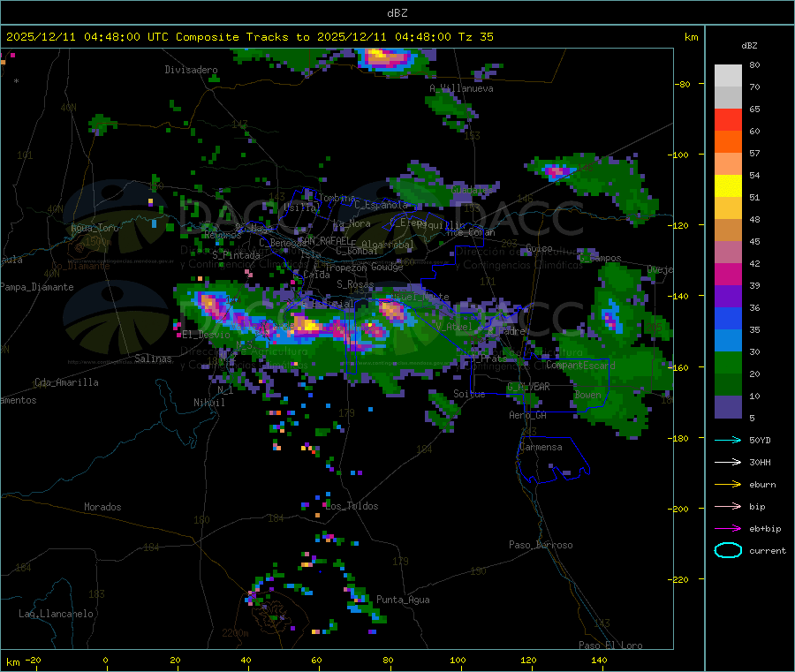This screenshot has width=795, height=672.
Task: Click the El_Desvio map label
Action: click(207, 335)
